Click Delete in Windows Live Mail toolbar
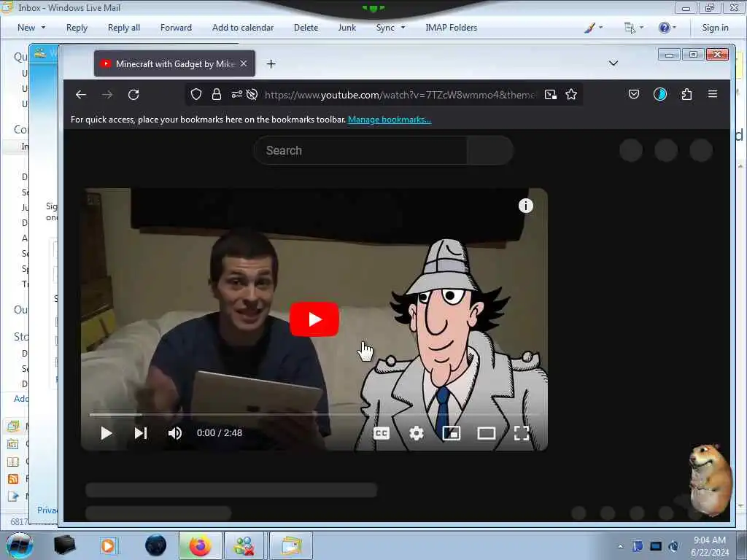The width and height of the screenshot is (747, 560). tap(306, 28)
